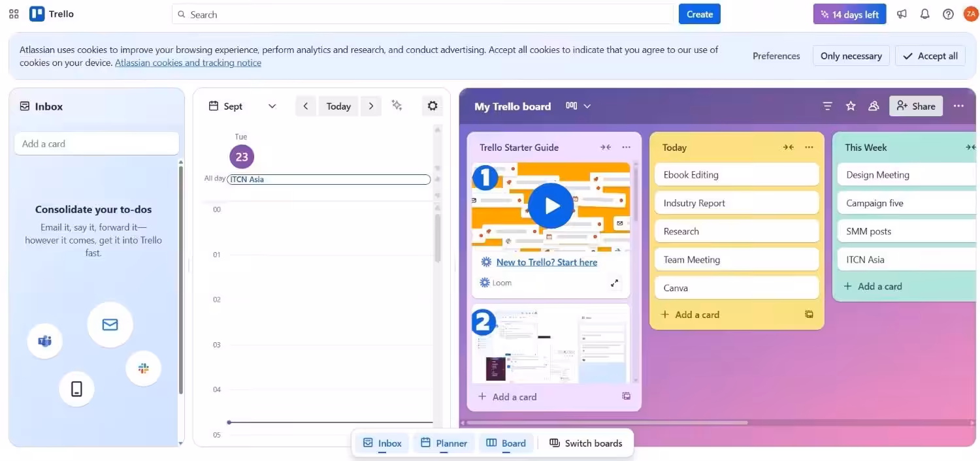Go to previous day in planner
This screenshot has height=461, width=980.
coord(305,106)
